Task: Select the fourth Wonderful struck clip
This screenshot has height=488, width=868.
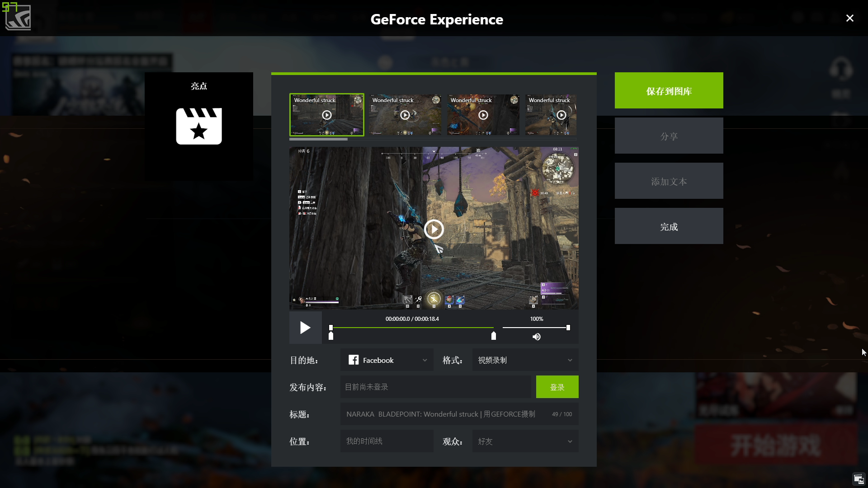Action: click(551, 115)
